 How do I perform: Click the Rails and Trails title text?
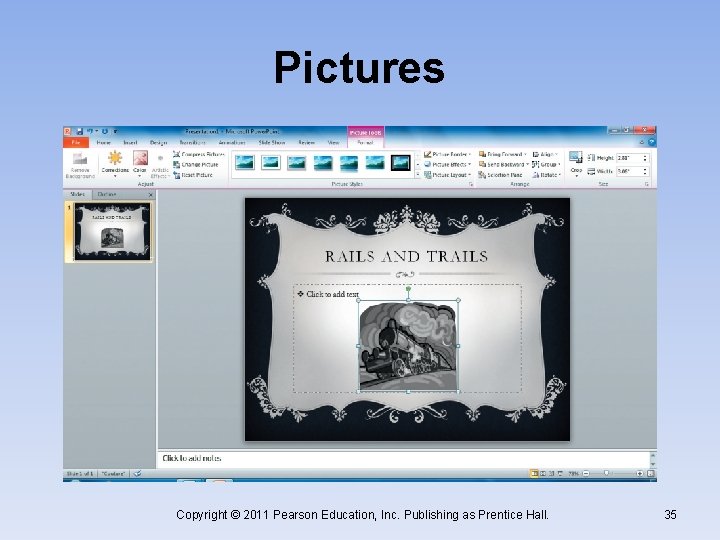[x=406, y=257]
